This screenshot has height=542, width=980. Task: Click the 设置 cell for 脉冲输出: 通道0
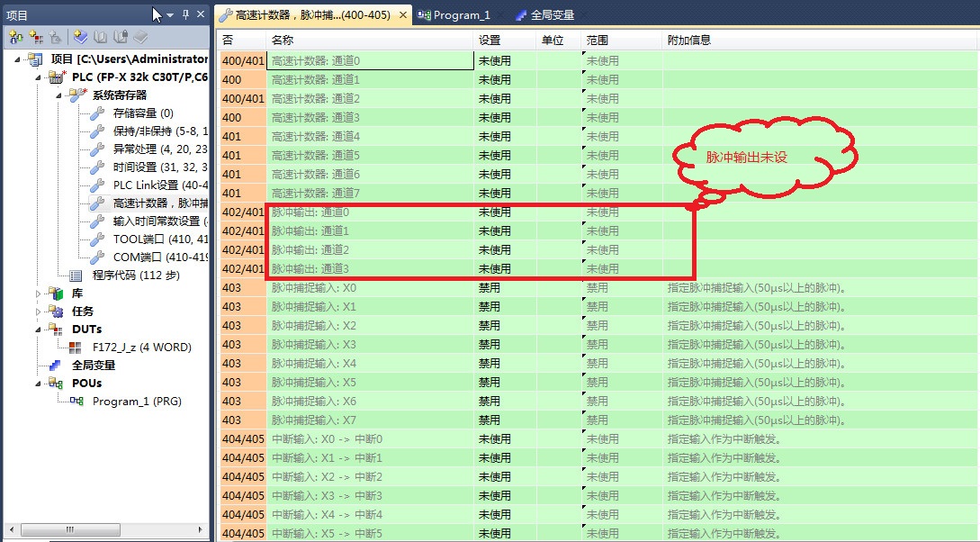click(x=526, y=212)
